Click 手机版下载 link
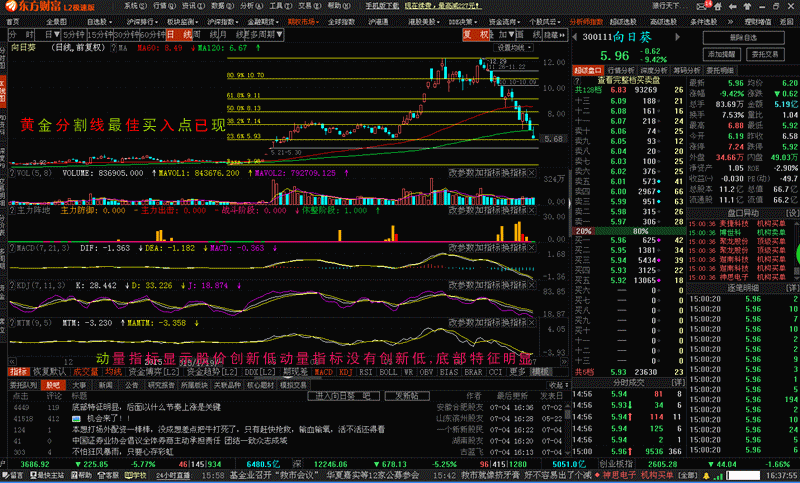The width and height of the screenshot is (800, 483). [x=382, y=6]
